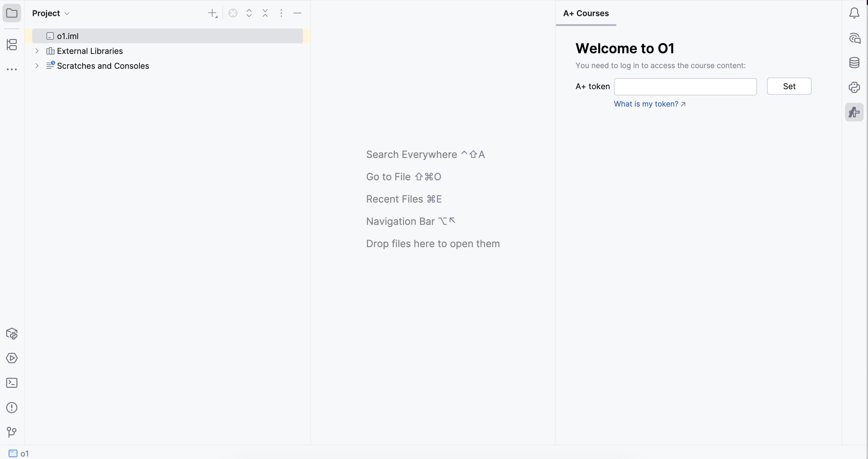Viewport: 868px width, 459px height.
Task: Toggle the A+ Courses sidebar icon
Action: (x=854, y=112)
